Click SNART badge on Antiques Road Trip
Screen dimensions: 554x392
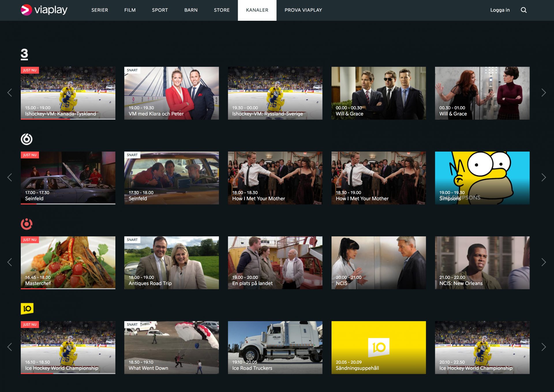[132, 240]
